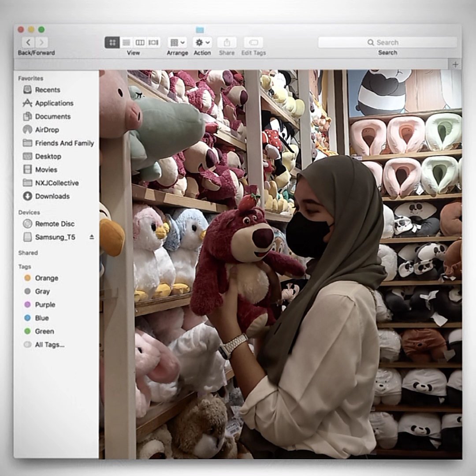
Task: Open the Action gear menu
Action: coord(202,42)
